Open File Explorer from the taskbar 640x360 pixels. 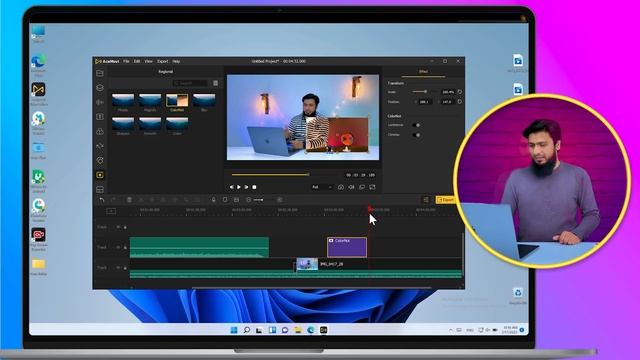click(x=298, y=330)
